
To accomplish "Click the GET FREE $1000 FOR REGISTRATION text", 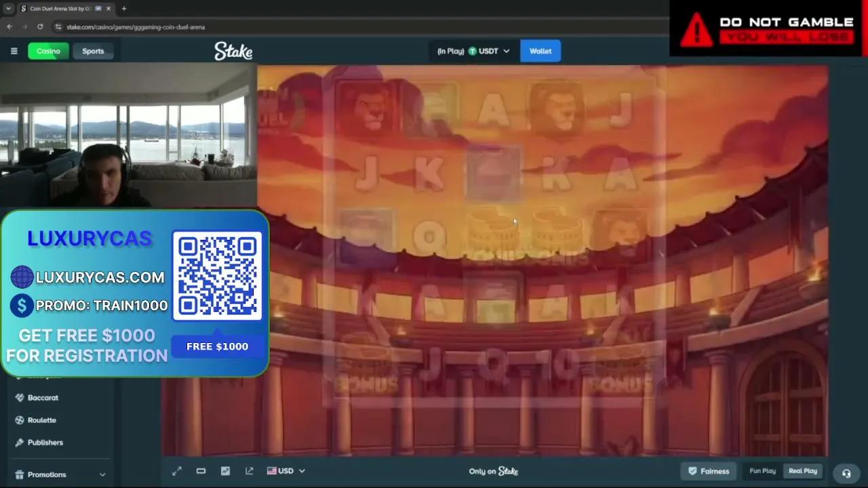I will click(x=87, y=346).
